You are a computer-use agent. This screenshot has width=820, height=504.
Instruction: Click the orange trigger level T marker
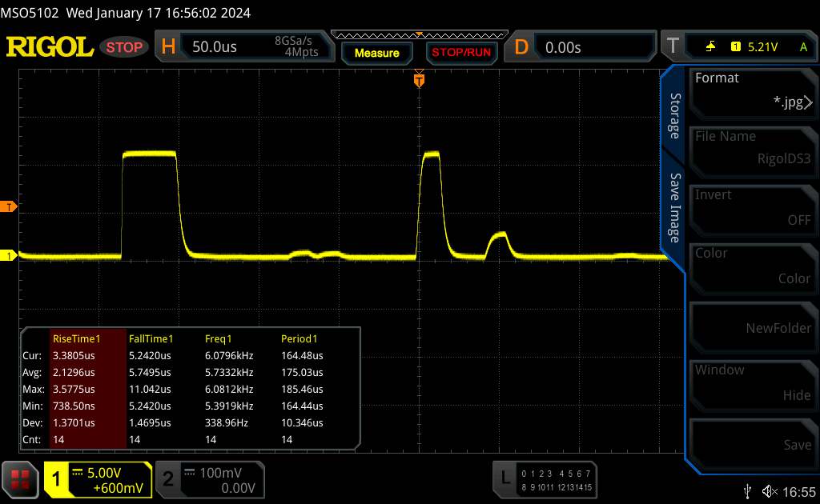tap(10, 207)
